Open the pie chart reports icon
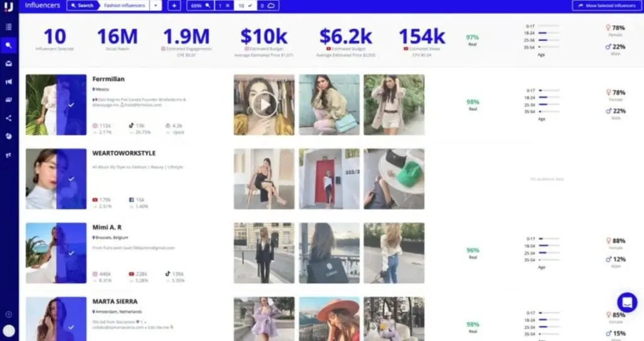This screenshot has width=644, height=341. [9, 137]
